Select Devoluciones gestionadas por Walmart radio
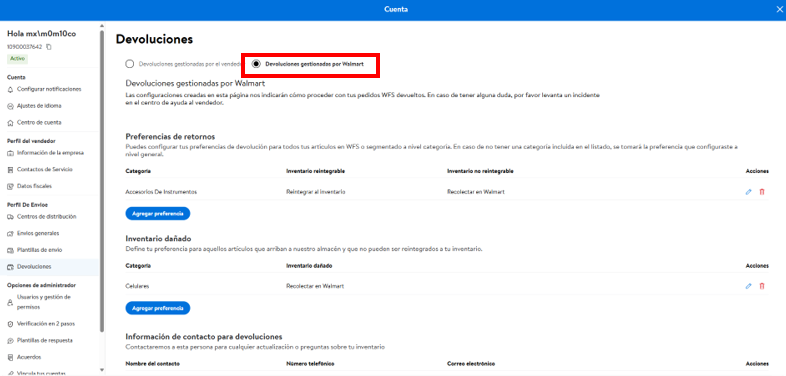The width and height of the screenshot is (786, 376). tap(256, 64)
